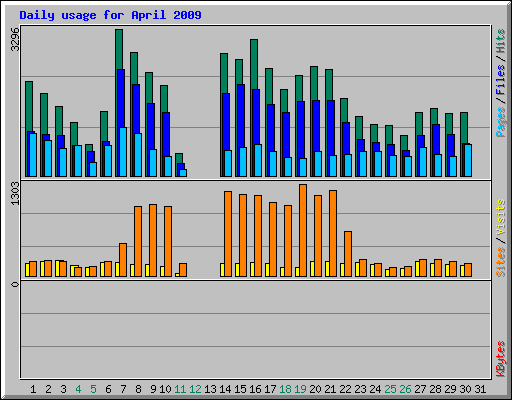Click the 0 y-axis label
Image resolution: width=512 pixels, height=400 pixels.
point(15,284)
